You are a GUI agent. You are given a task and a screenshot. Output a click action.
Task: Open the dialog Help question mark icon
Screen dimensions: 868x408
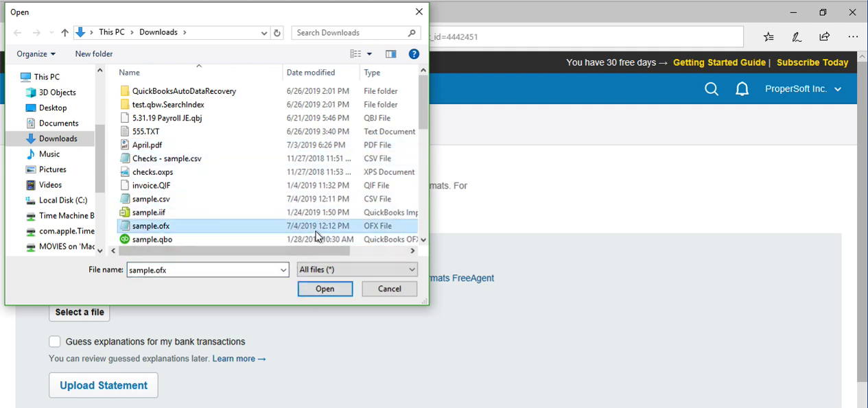tap(414, 54)
